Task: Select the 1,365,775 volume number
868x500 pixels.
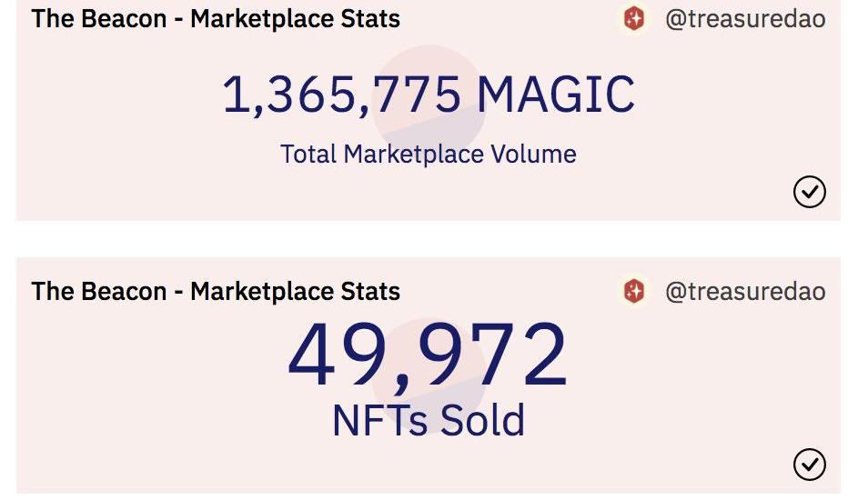Action: 342,95
